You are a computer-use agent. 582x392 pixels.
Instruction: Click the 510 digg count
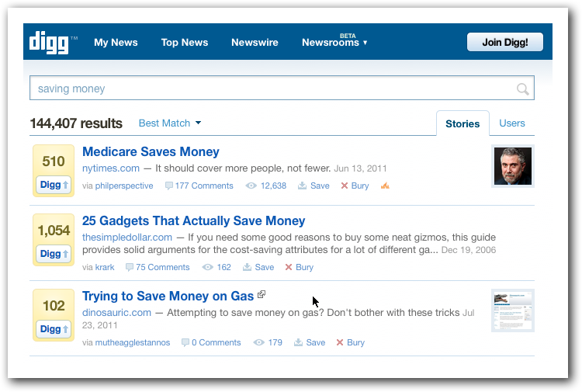(x=54, y=161)
